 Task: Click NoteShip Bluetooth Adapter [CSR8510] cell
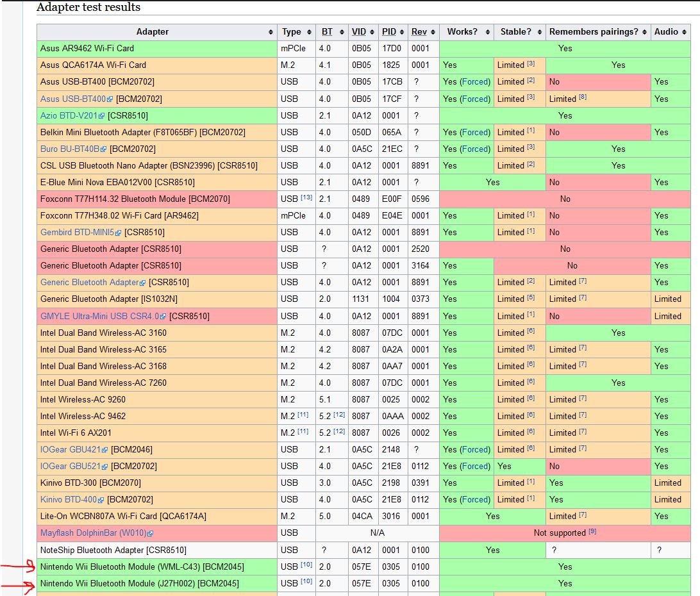click(x=156, y=550)
